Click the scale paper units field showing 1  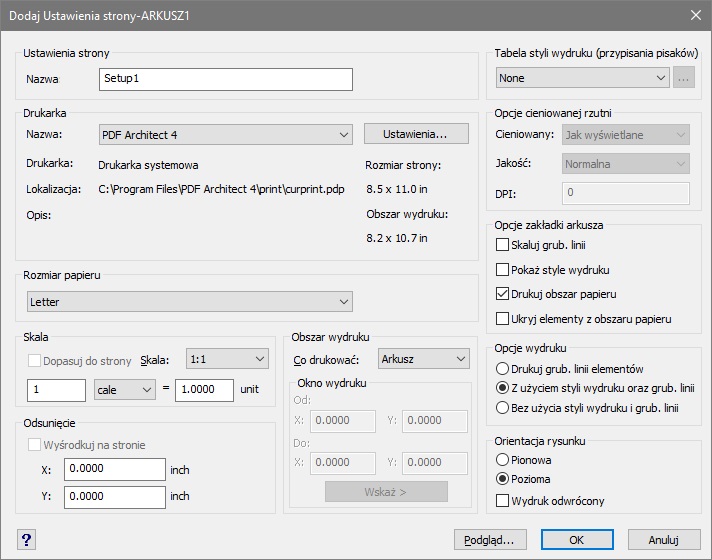pyautogui.click(x=56, y=390)
